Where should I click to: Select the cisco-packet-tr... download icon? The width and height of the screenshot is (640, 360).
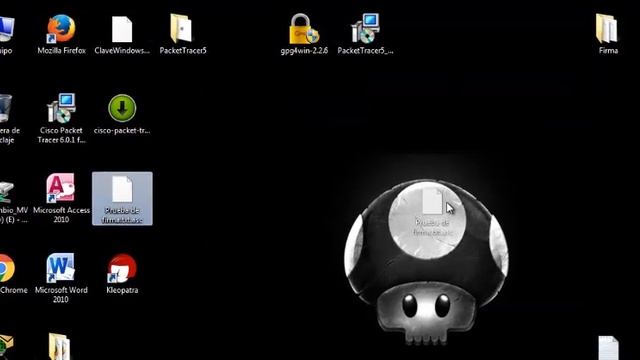pyautogui.click(x=122, y=108)
